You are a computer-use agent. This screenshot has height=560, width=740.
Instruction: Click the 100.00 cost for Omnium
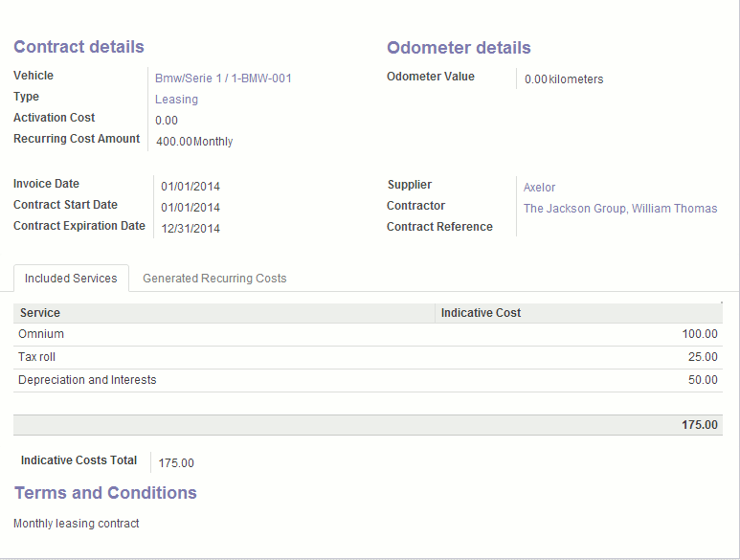699,334
